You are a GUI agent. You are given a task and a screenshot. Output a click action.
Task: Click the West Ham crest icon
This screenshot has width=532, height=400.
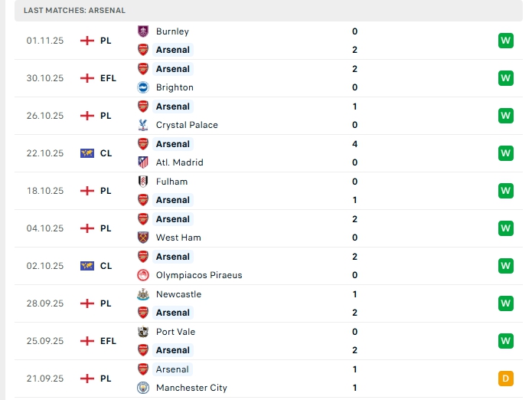[x=142, y=238]
